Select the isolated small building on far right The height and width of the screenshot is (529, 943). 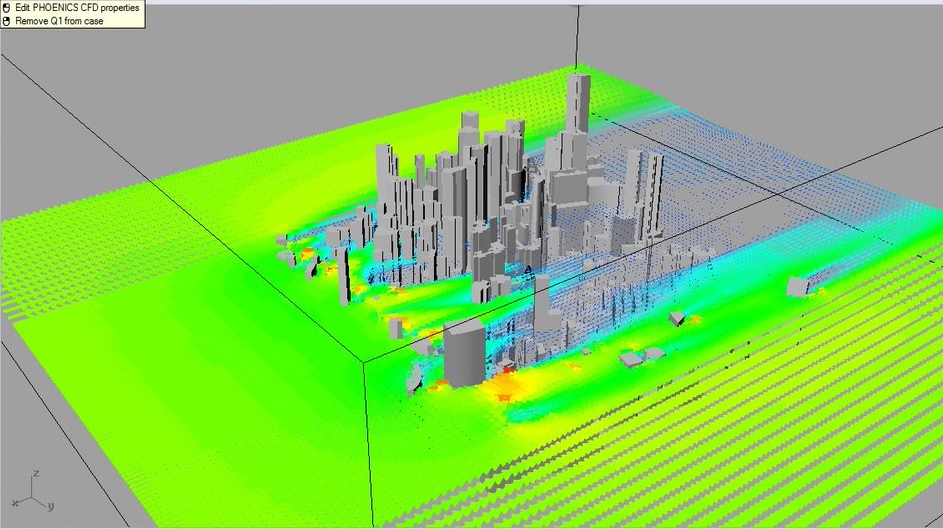tap(797, 287)
